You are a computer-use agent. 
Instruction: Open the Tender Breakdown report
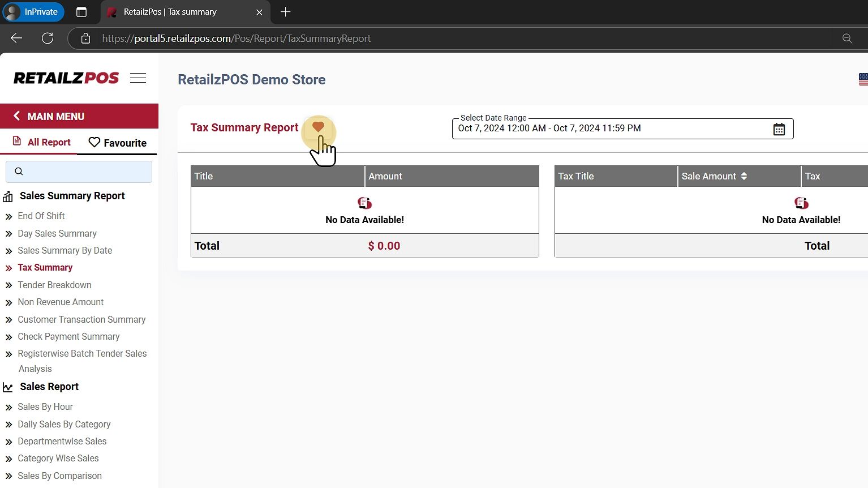click(x=54, y=285)
